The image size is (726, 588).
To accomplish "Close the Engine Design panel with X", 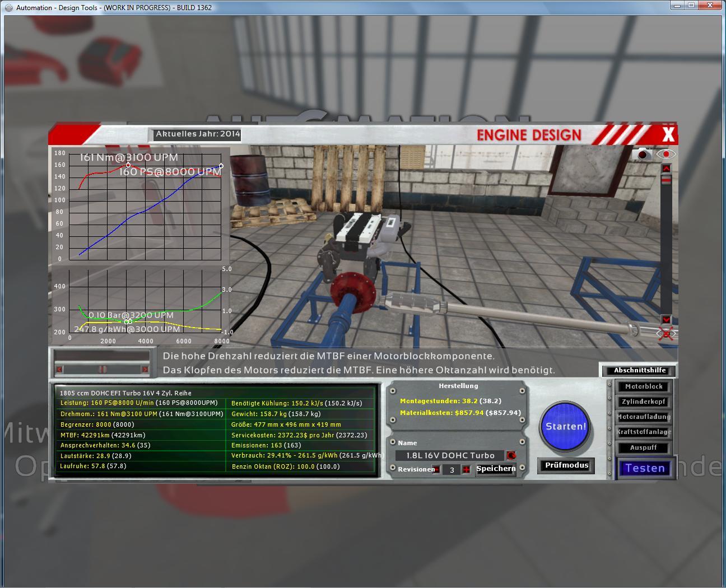I will [x=668, y=134].
